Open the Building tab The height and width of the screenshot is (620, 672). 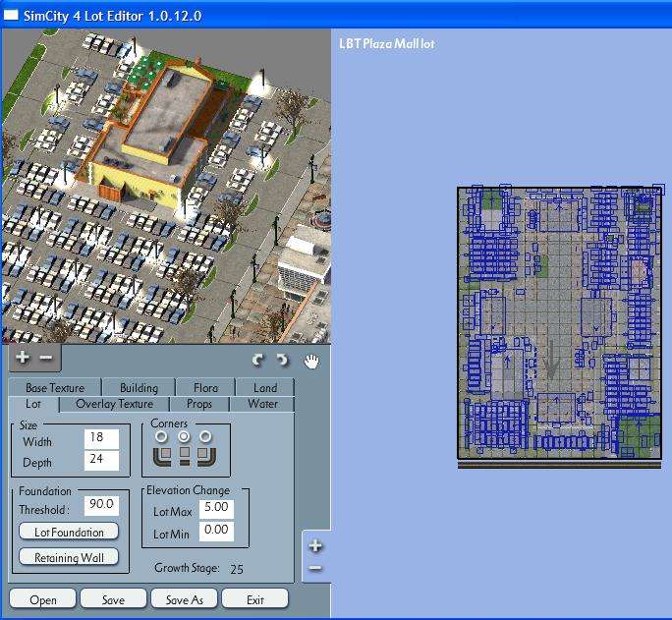tap(139, 387)
